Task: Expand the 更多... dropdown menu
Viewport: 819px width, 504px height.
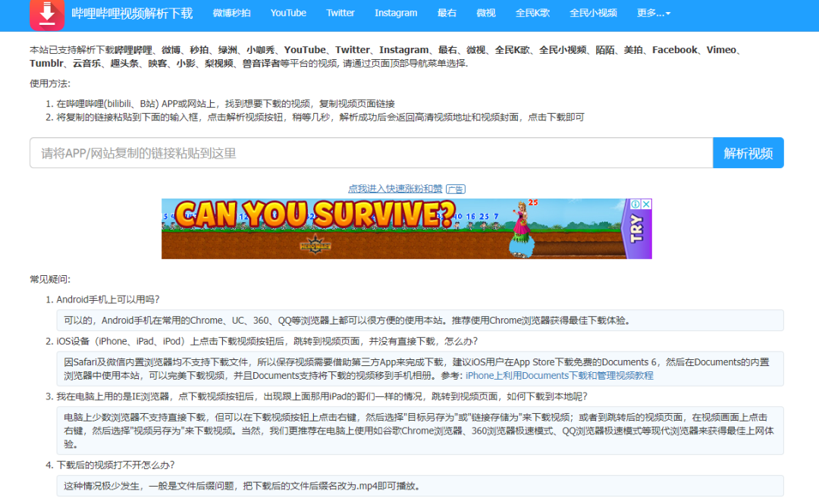Action: click(654, 13)
